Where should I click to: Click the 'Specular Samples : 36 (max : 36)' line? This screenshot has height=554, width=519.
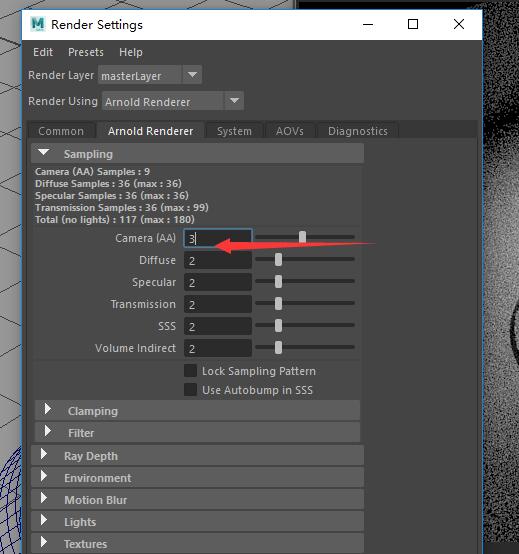coord(112,196)
